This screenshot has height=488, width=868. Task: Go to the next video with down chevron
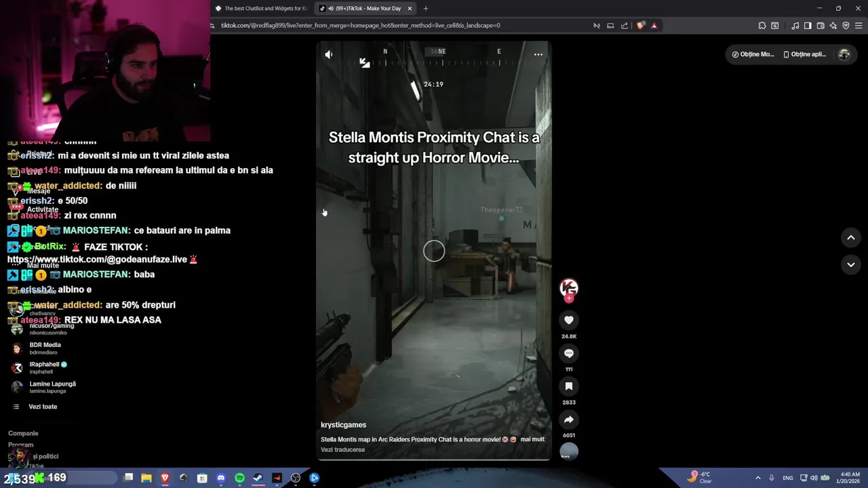click(851, 264)
